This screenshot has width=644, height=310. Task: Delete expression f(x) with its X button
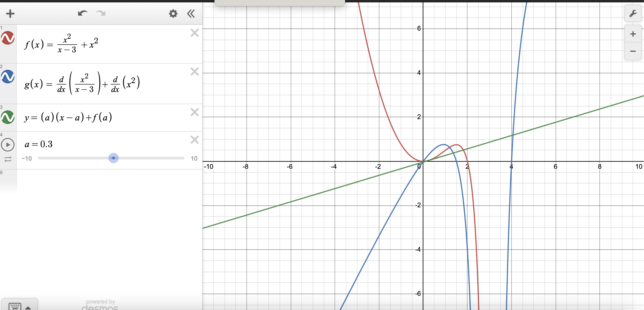194,33
